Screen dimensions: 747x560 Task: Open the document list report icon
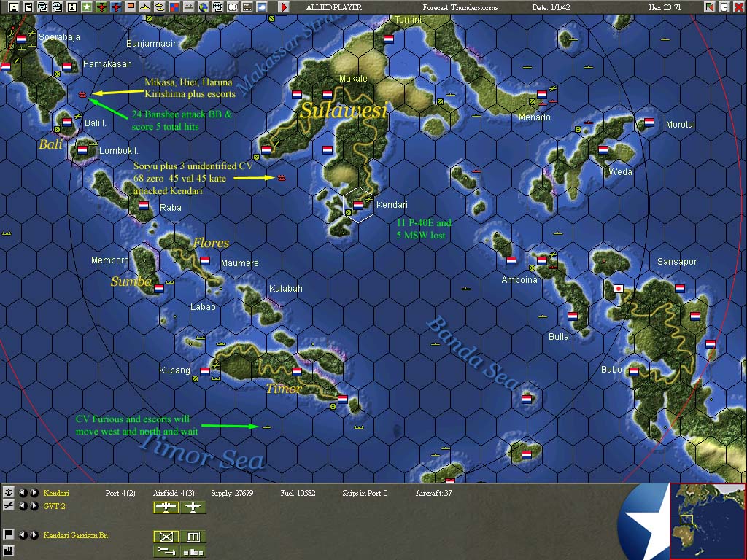tap(28, 7)
